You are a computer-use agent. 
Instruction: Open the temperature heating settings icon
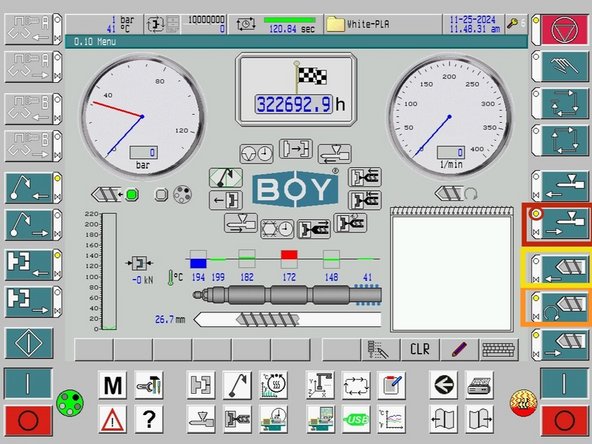click(274, 385)
